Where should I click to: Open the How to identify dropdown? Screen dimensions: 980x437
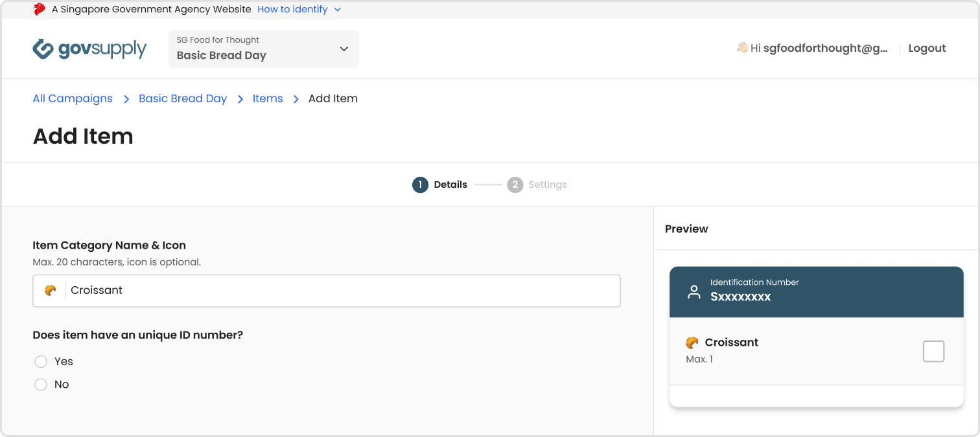click(299, 9)
